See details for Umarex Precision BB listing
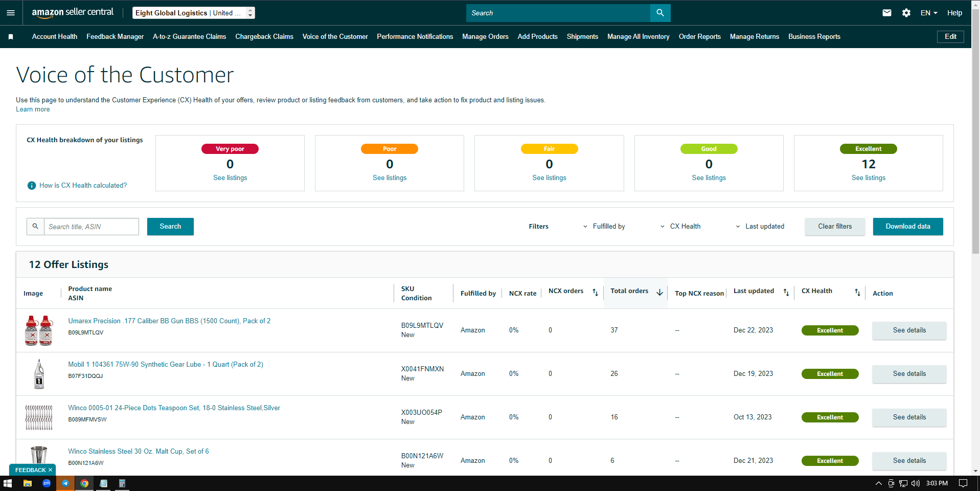This screenshot has height=491, width=980. pos(909,330)
